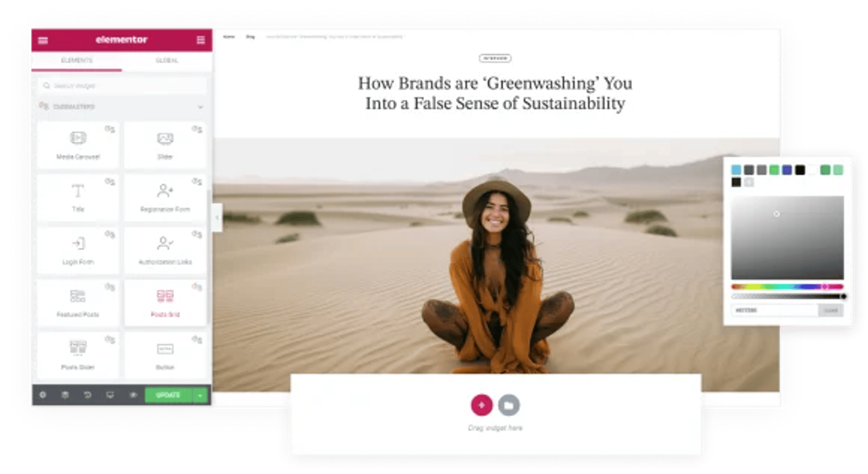Image resolution: width=868 pixels, height=474 pixels.
Task: Switch responsive mode via desktop icon
Action: 110,395
